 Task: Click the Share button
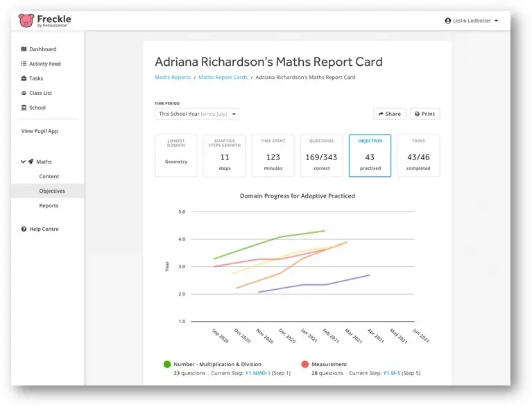[389, 114]
